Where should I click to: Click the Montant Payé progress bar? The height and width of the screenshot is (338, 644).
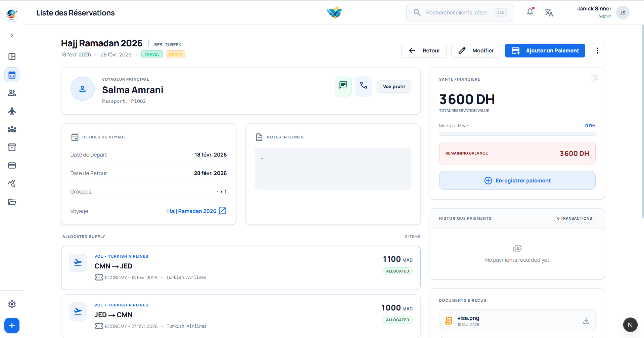click(517, 134)
